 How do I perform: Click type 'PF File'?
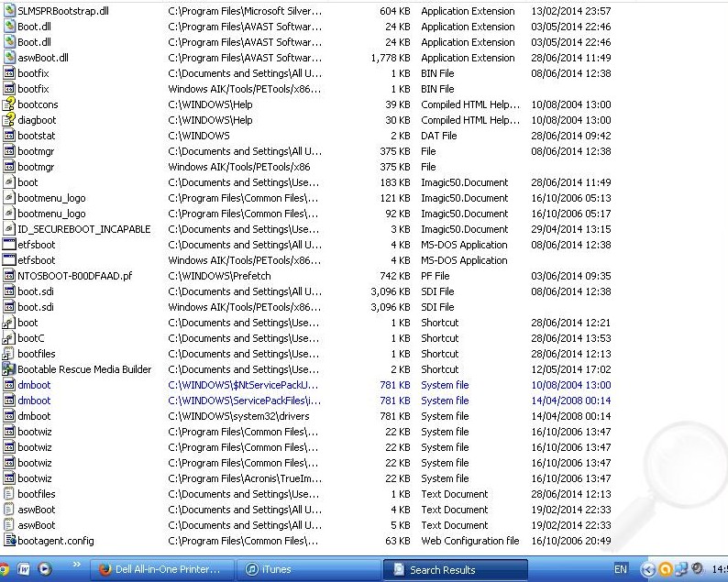tap(435, 276)
